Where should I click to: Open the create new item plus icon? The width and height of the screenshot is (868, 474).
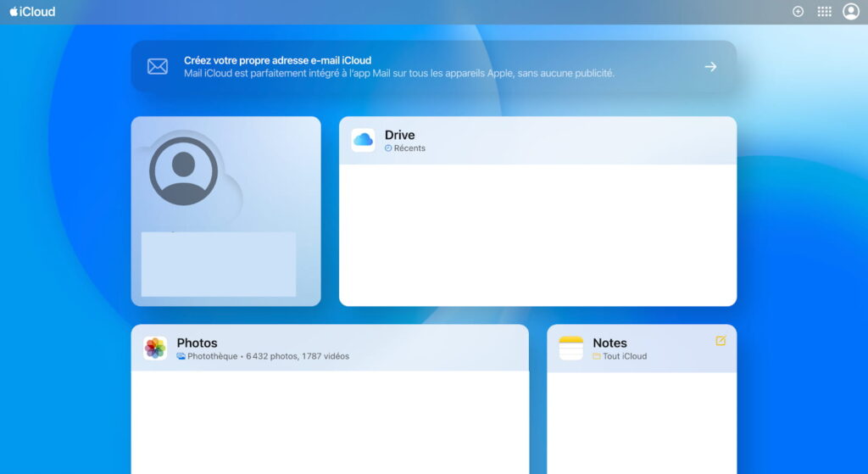pyautogui.click(x=798, y=12)
